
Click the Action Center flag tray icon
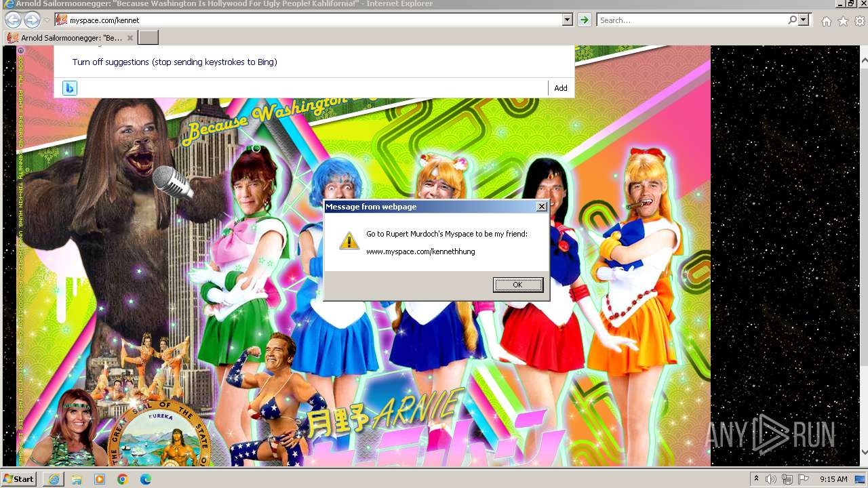click(804, 479)
